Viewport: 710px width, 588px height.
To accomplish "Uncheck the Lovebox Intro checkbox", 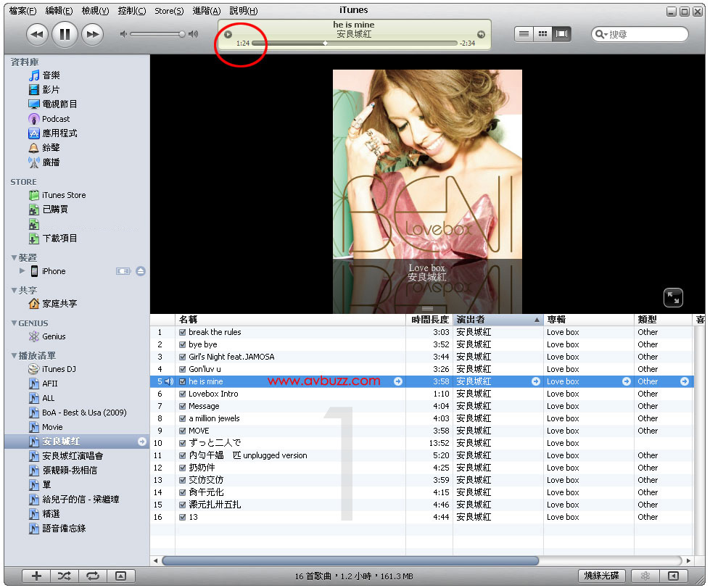I will coord(183,394).
